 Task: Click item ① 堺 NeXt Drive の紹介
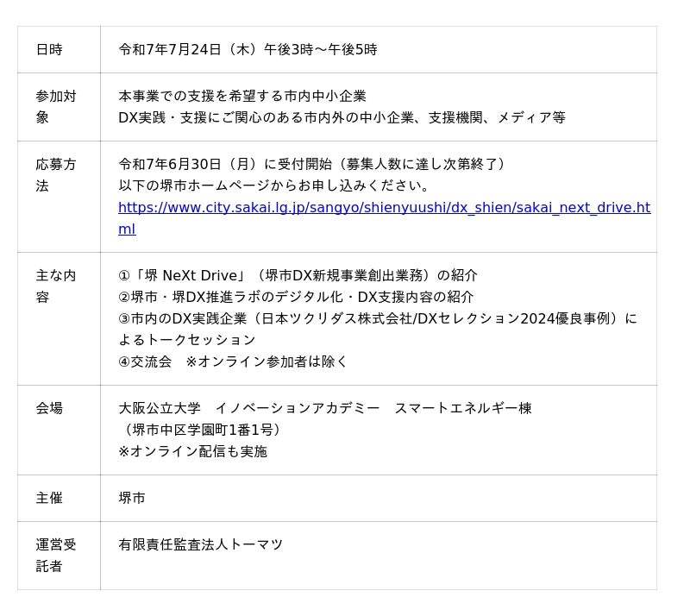coord(298,275)
